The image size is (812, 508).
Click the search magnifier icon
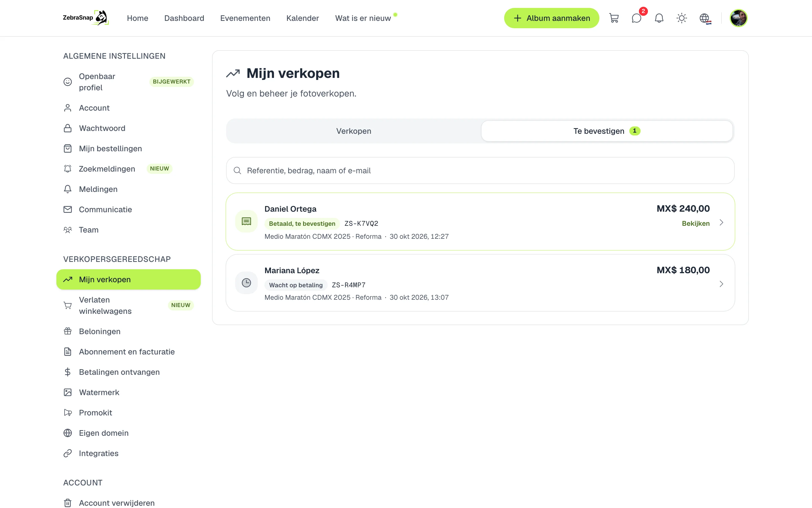tap(237, 171)
